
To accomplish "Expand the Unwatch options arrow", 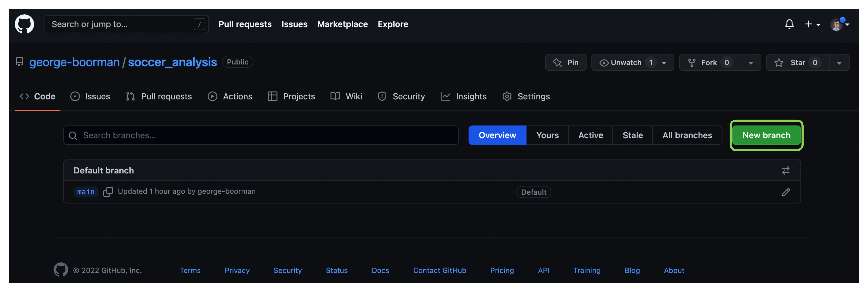I will pyautogui.click(x=664, y=63).
